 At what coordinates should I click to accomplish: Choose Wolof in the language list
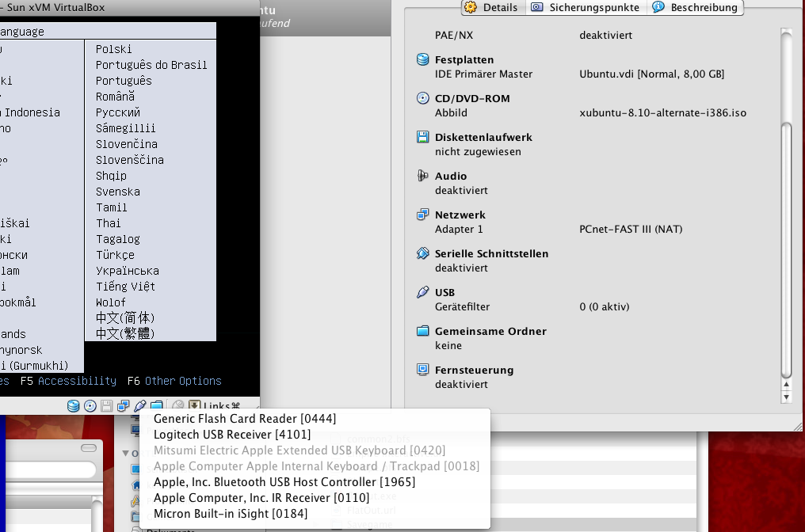(111, 302)
